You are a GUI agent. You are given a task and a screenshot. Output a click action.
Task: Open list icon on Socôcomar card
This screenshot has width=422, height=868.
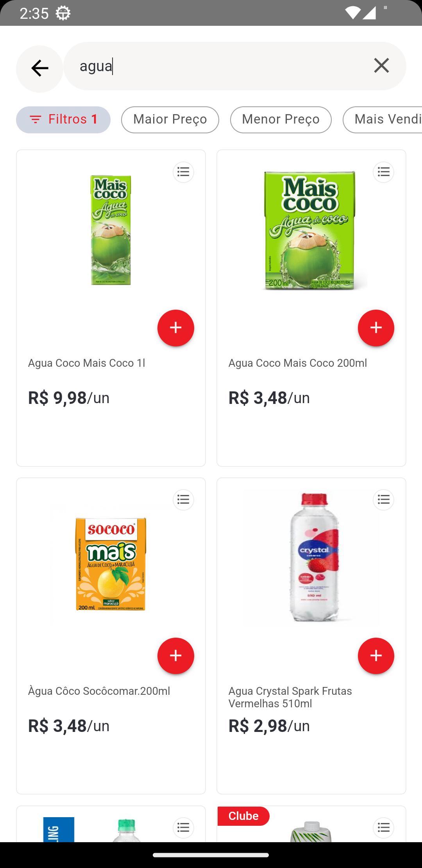(x=183, y=500)
